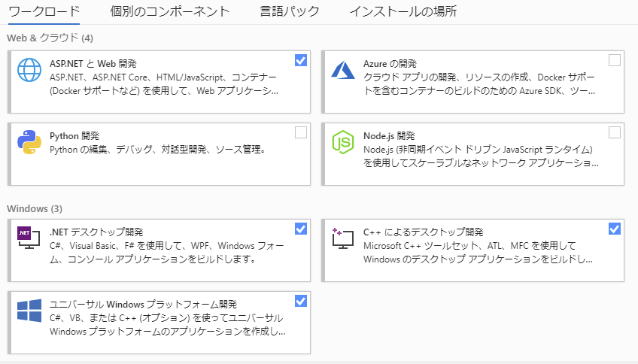Click the C#、VB、または C++ description text
The height and width of the screenshot is (364, 638).
168,325
